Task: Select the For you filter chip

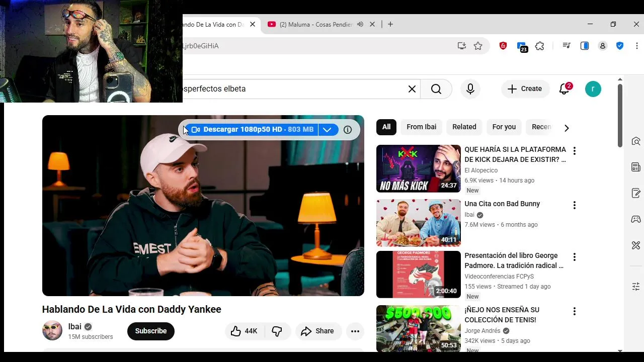Action: point(504,127)
